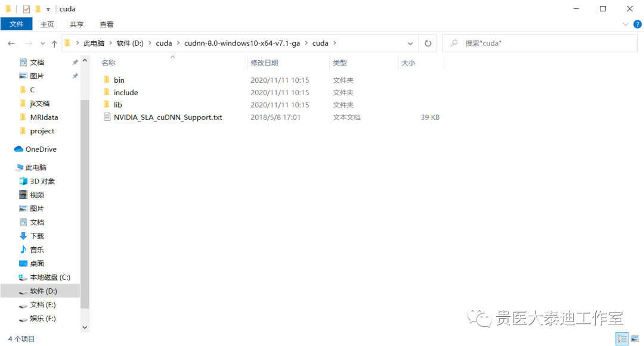Viewport: 644px width, 346px height.
Task: Click 软件 (D:) breadcrumb in address bar
Action: pyautogui.click(x=130, y=43)
